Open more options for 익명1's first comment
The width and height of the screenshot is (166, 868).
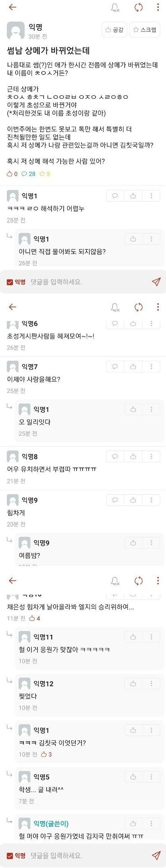click(151, 196)
